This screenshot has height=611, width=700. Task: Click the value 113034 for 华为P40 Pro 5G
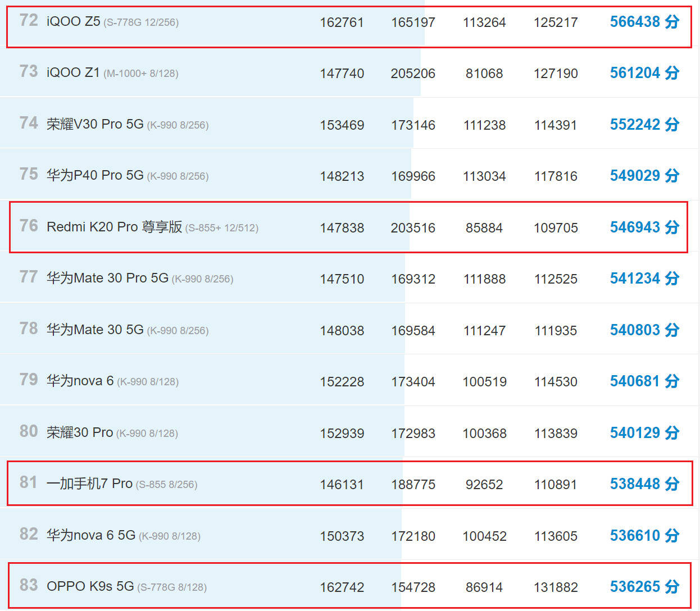pos(484,176)
